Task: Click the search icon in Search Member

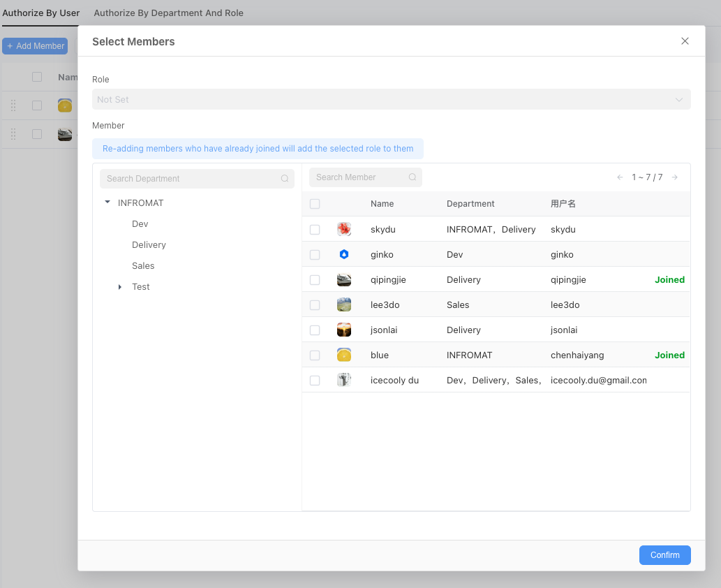Action: click(x=412, y=177)
